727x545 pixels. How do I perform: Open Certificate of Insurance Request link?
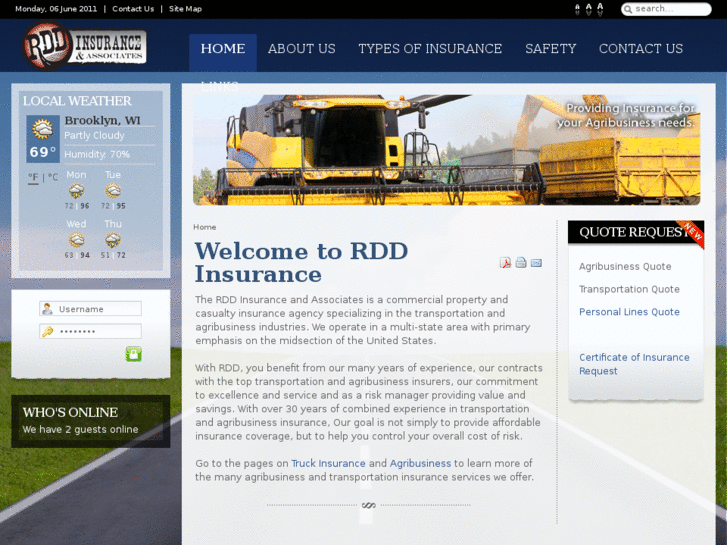point(634,364)
